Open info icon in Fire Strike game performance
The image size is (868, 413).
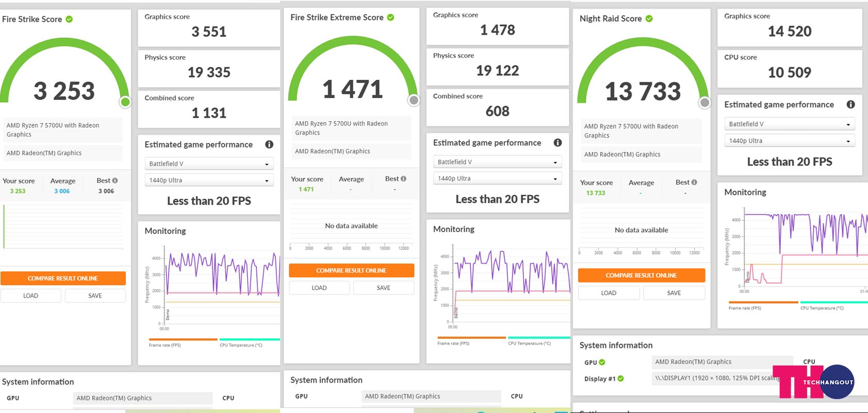(269, 144)
